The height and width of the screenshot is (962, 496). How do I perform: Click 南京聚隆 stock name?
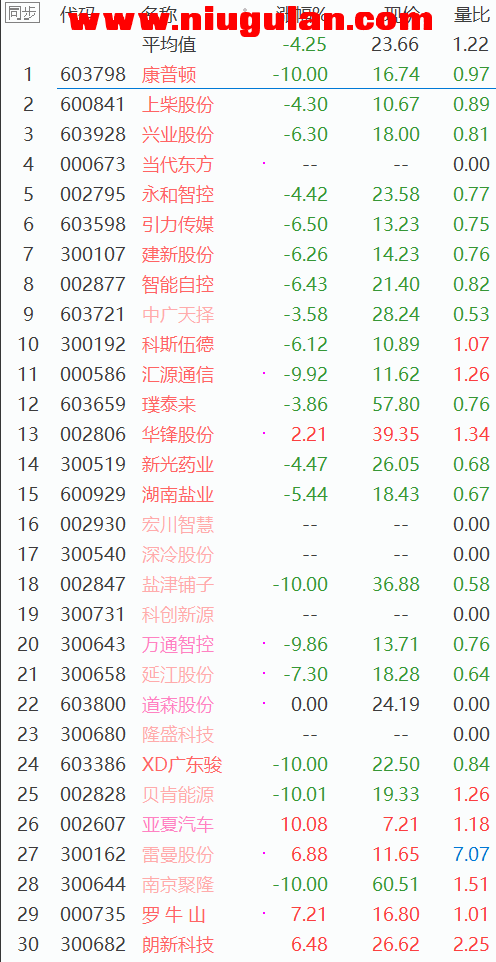coord(177,886)
